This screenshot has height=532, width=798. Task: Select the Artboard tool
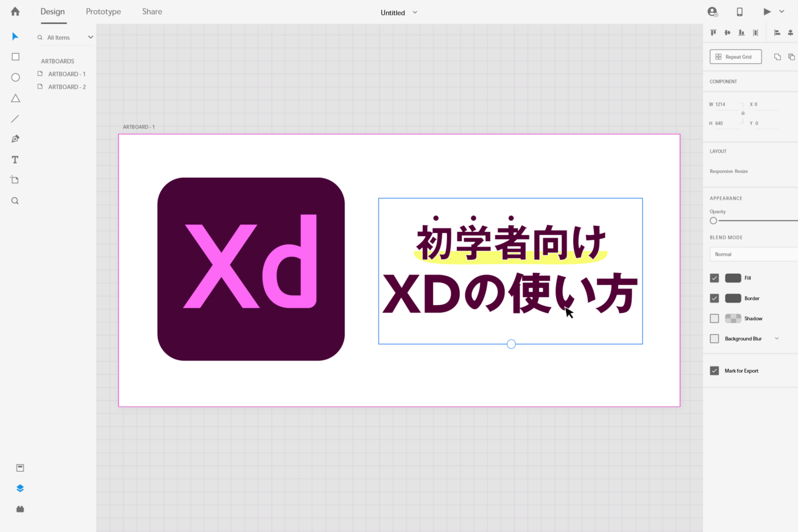(x=15, y=180)
